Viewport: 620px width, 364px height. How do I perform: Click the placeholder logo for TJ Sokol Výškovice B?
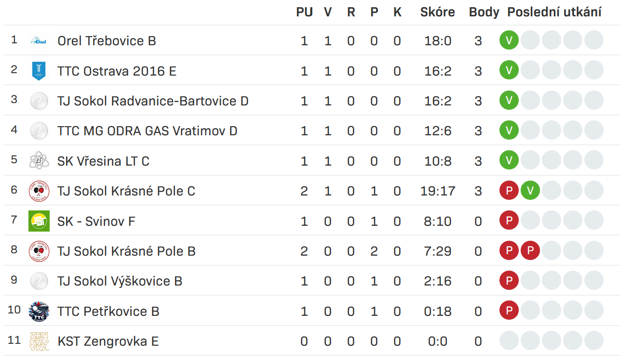(x=39, y=281)
